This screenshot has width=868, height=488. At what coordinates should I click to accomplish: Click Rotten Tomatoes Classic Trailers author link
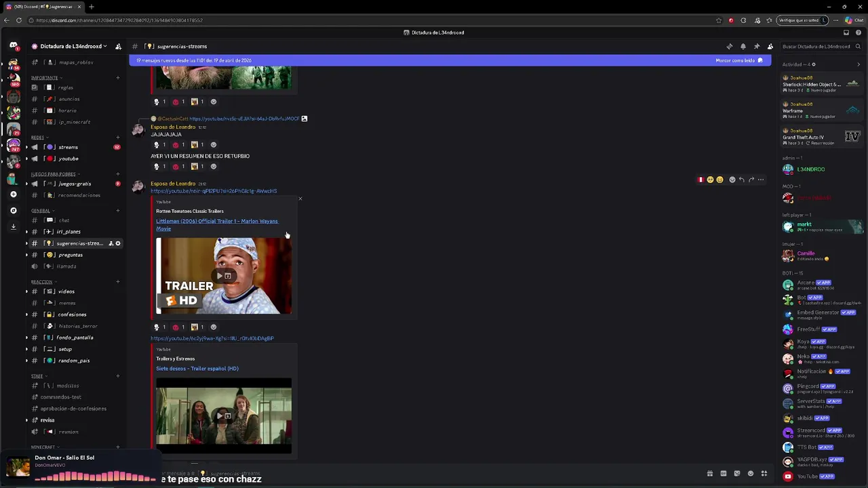(x=190, y=211)
